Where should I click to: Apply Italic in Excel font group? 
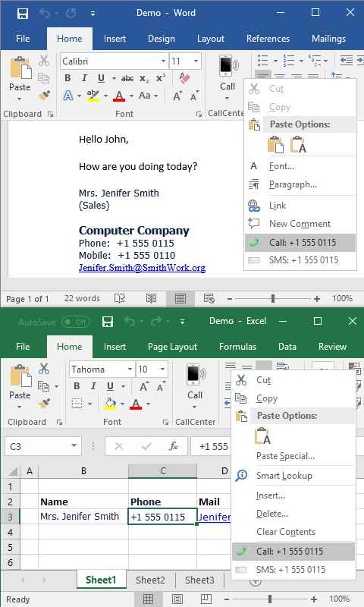coord(93,386)
